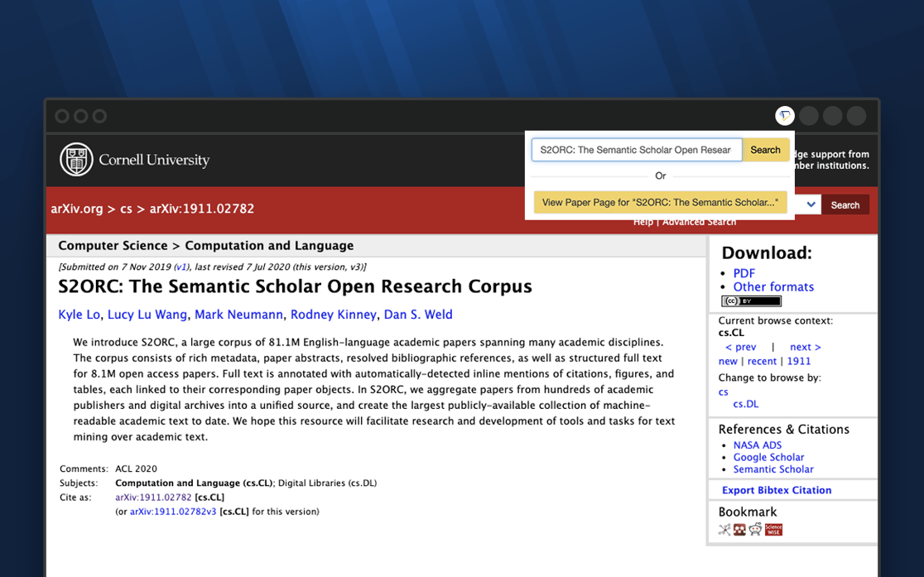Click the Creative Commons BY license badge
The height and width of the screenshot is (577, 924).
coord(751,301)
